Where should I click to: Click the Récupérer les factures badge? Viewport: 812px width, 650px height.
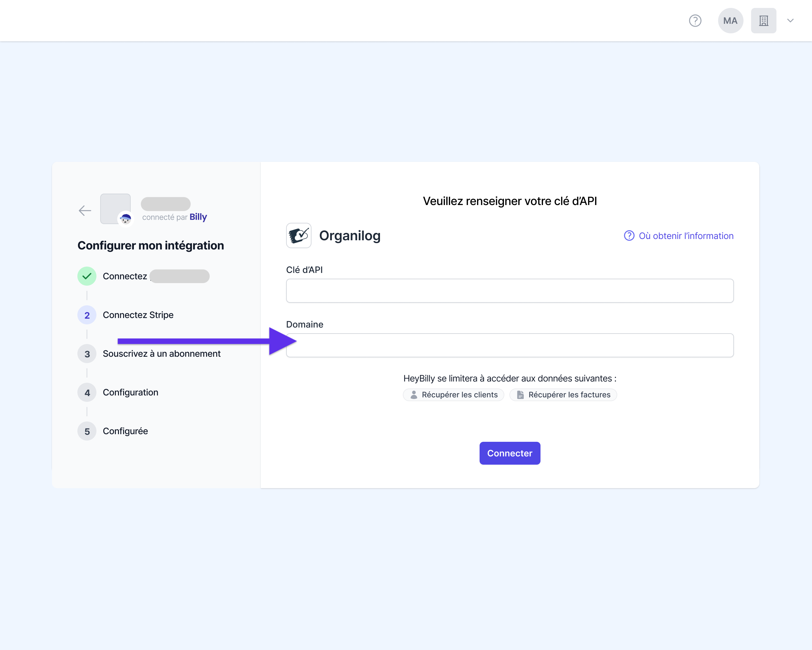tap(563, 395)
